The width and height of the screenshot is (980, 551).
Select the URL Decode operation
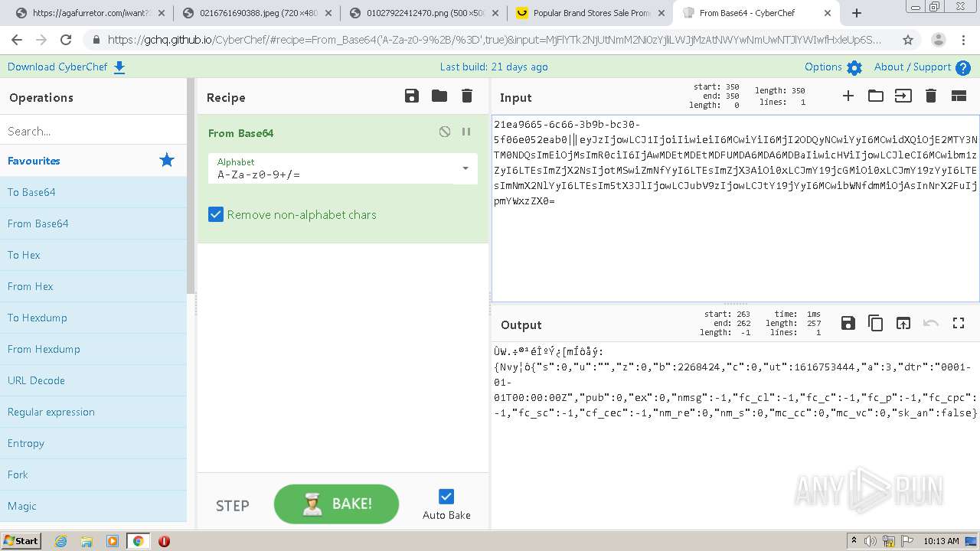[x=93, y=380]
